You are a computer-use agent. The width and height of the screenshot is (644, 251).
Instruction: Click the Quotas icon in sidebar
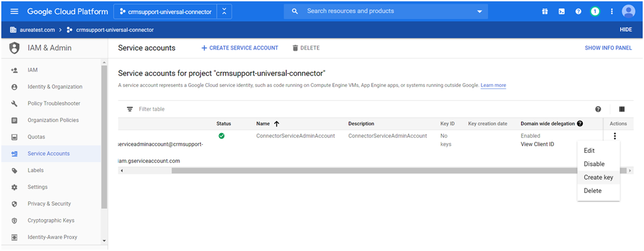(14, 137)
